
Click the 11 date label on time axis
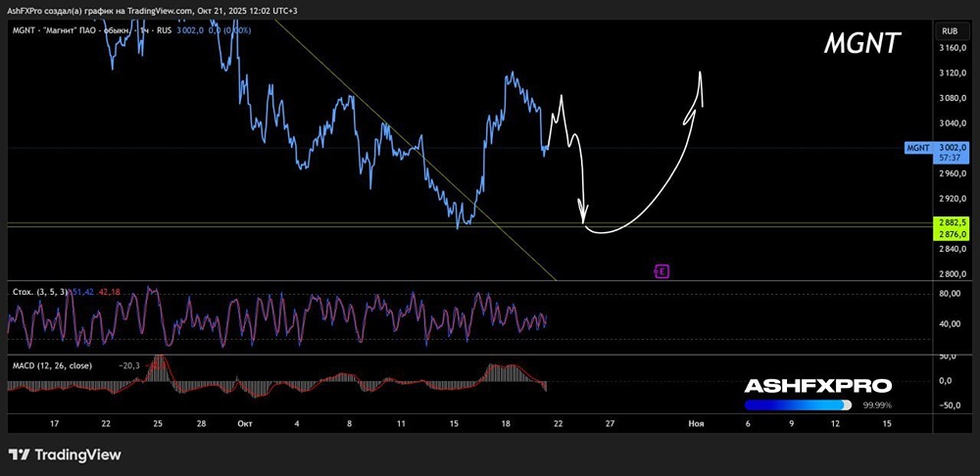(x=401, y=423)
